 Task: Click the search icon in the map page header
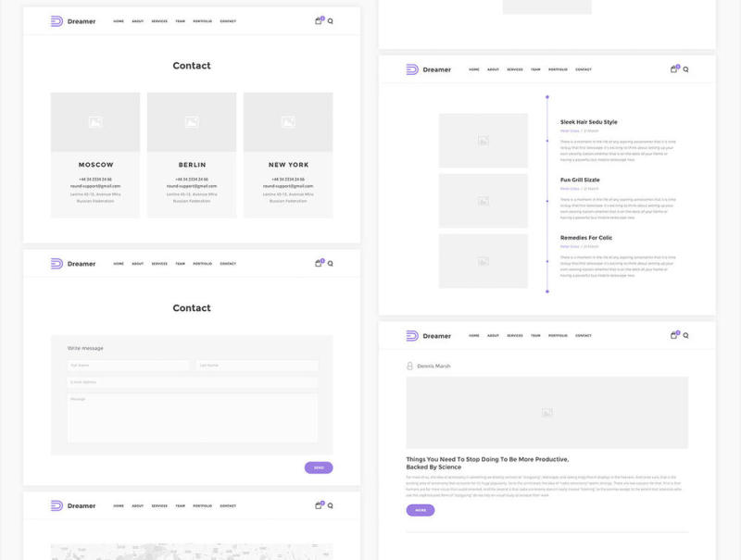click(331, 506)
